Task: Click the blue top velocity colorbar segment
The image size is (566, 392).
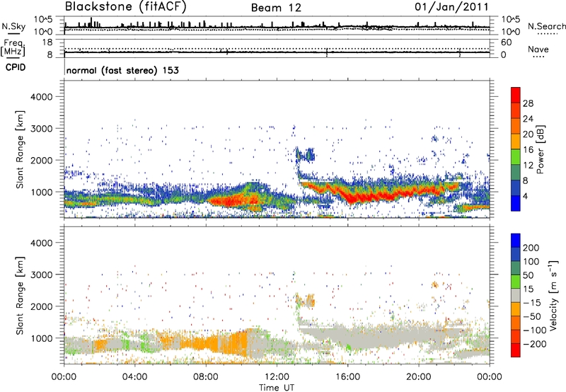Action: click(516, 241)
